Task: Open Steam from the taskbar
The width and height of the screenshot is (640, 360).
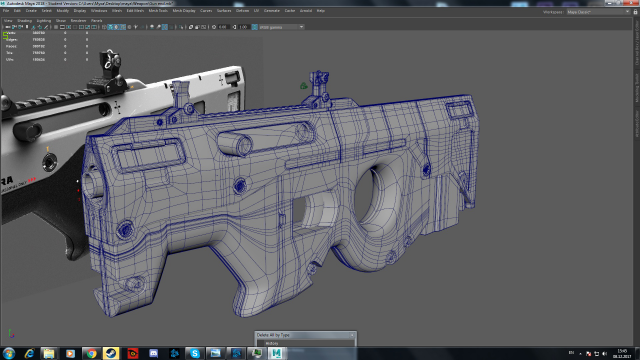Action: tap(111, 353)
